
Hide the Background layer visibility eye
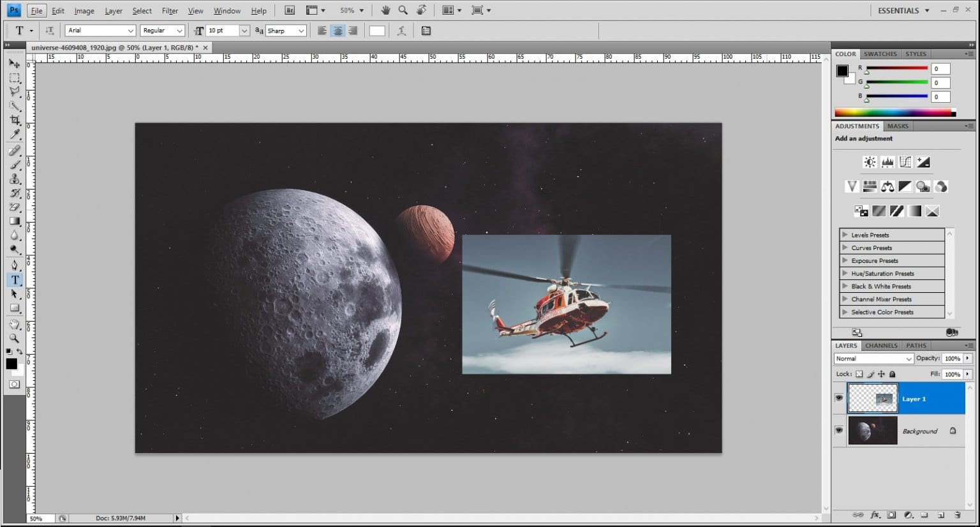click(839, 431)
